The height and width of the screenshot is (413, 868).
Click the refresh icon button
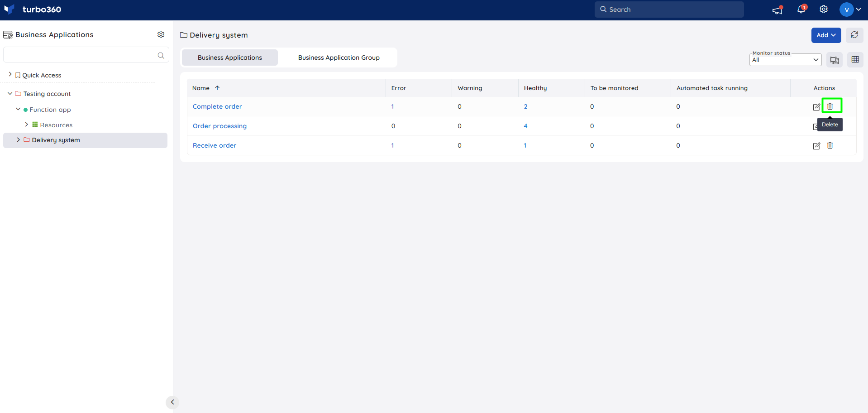tap(854, 35)
